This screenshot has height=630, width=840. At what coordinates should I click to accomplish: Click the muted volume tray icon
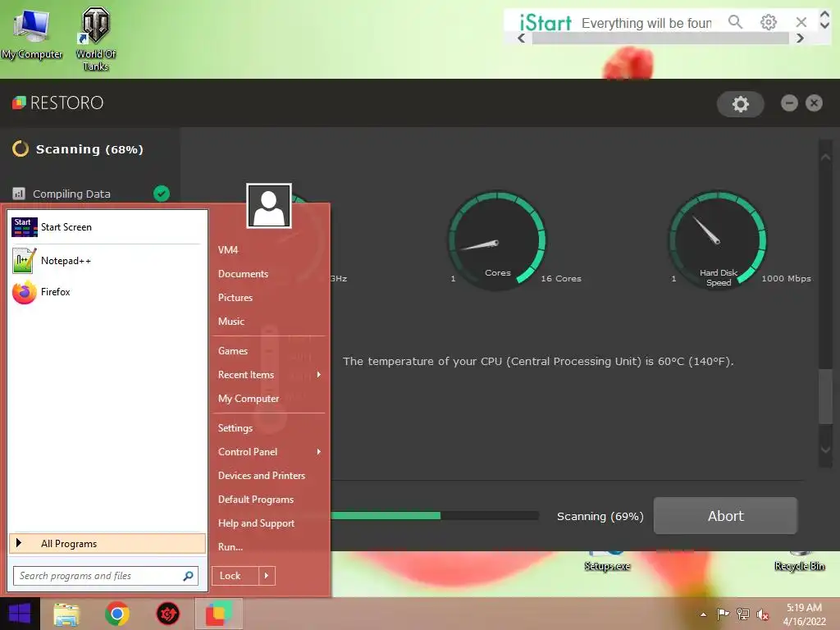pyautogui.click(x=762, y=614)
